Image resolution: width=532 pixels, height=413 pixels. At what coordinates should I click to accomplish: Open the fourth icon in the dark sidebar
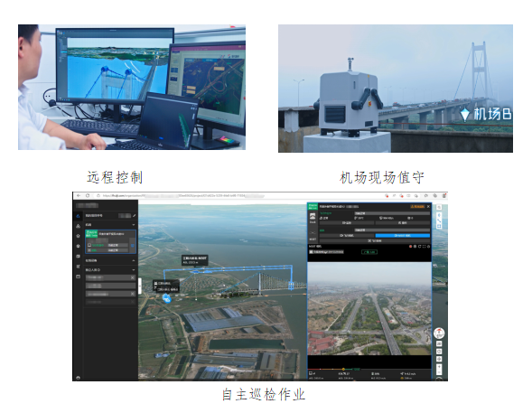pyautogui.click(x=78, y=246)
